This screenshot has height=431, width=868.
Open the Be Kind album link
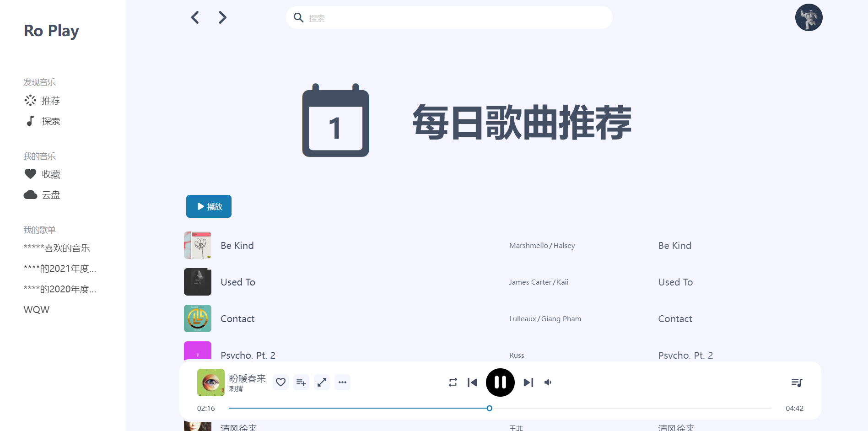coord(675,246)
